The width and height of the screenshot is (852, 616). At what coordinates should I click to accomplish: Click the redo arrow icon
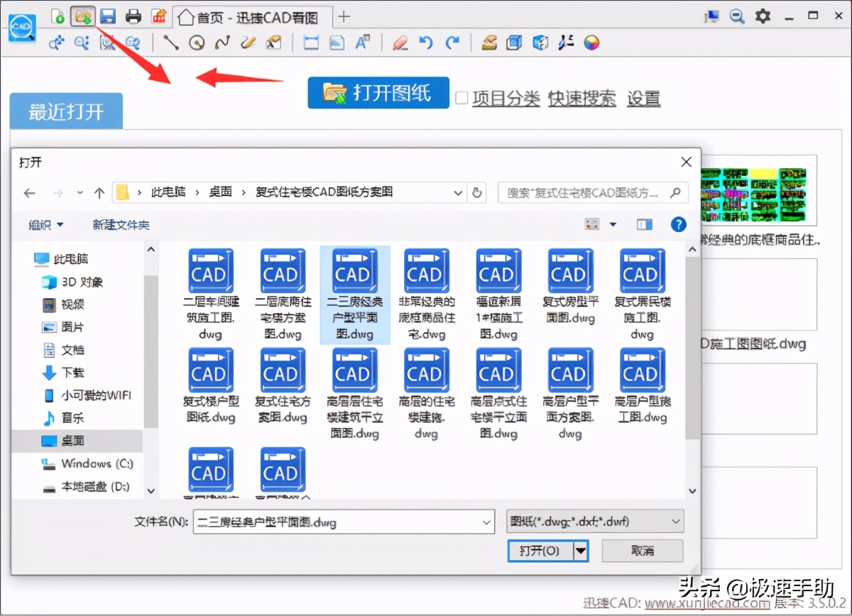point(452,43)
